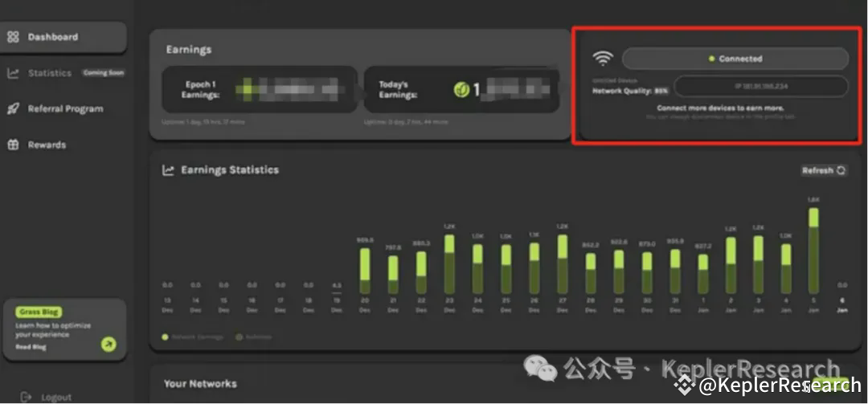Click the Referral Program rocket icon
Screen dimensions: 868x404
(13, 109)
